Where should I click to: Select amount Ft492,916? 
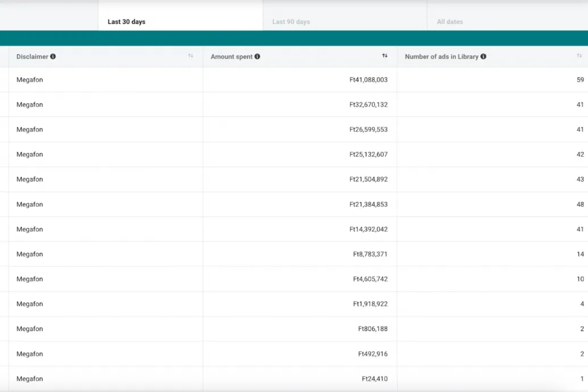tap(373, 354)
